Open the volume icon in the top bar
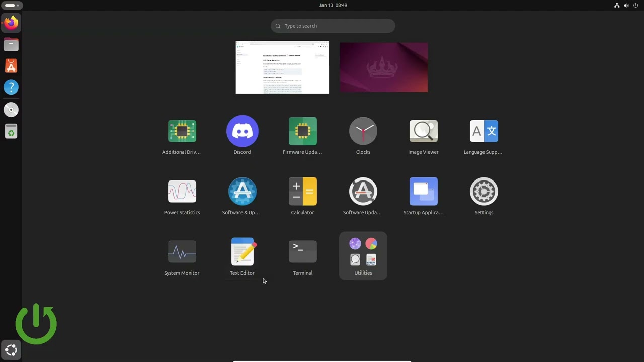644x362 pixels. click(626, 5)
